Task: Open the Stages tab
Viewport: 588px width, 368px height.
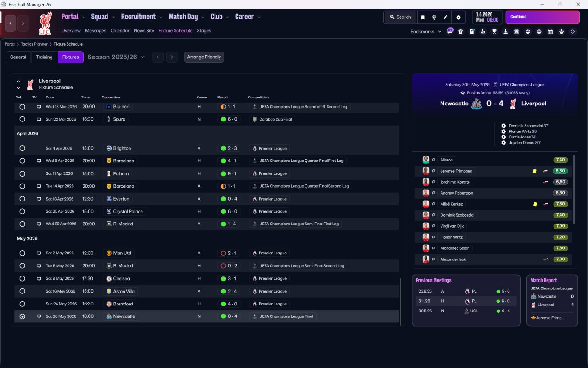Action: pos(204,31)
